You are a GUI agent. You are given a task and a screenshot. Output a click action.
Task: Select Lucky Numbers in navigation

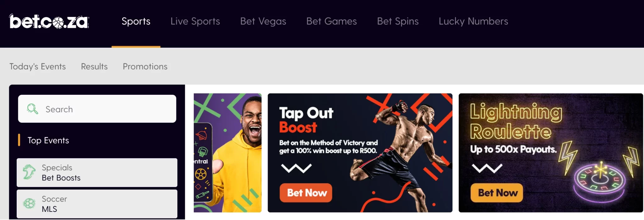tap(473, 21)
